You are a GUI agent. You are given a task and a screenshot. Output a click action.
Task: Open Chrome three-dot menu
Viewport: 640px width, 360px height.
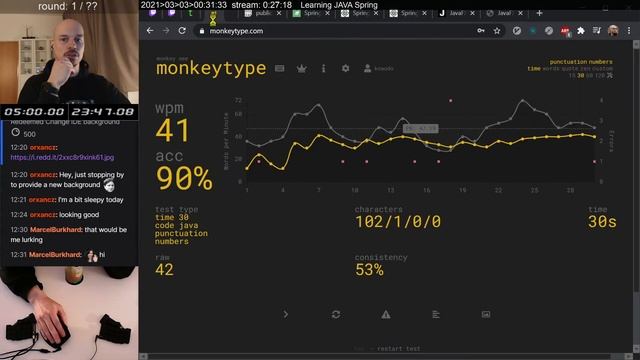coord(629,31)
